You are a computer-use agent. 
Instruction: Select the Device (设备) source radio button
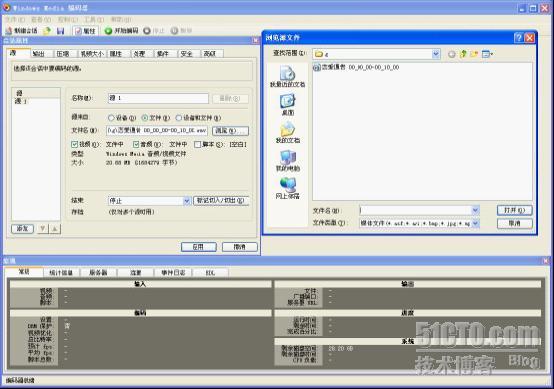tap(111, 118)
